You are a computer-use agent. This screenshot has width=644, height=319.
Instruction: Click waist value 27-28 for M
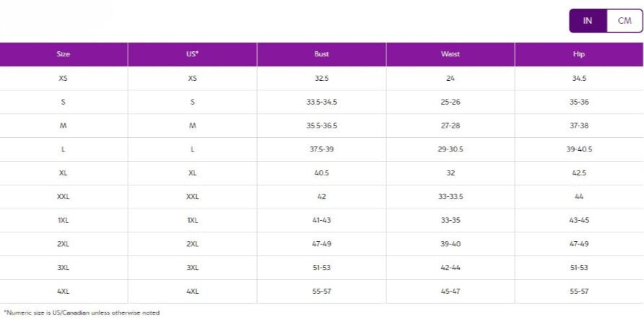451,126
